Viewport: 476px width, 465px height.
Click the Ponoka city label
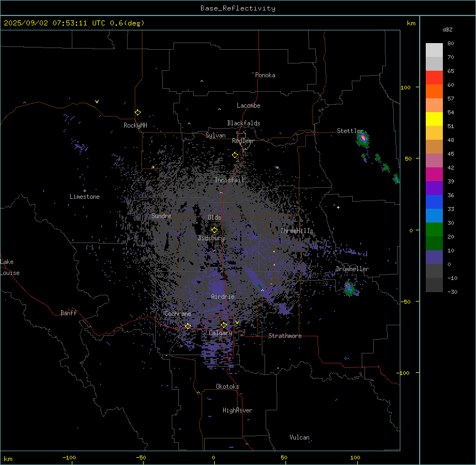click(x=265, y=75)
